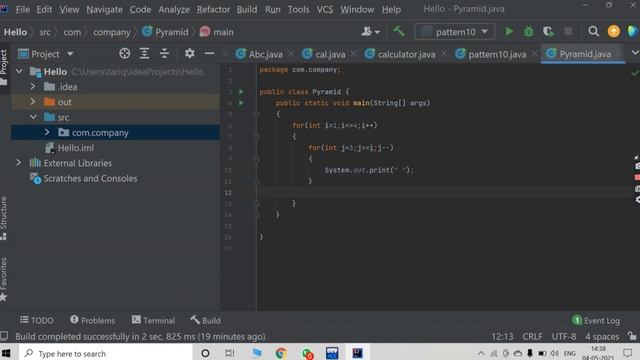The height and width of the screenshot is (360, 640).
Task: Click run gutter arrow beside main method
Action: (x=241, y=103)
